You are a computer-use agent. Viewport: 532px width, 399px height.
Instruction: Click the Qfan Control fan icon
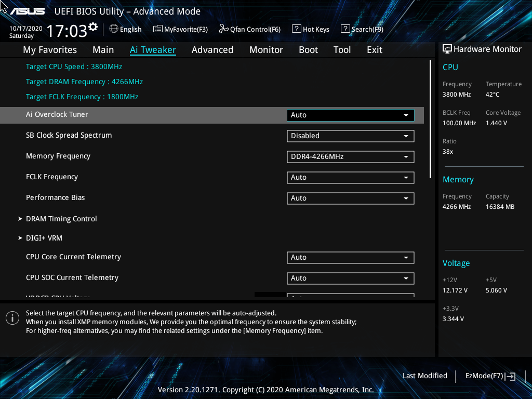click(223, 29)
